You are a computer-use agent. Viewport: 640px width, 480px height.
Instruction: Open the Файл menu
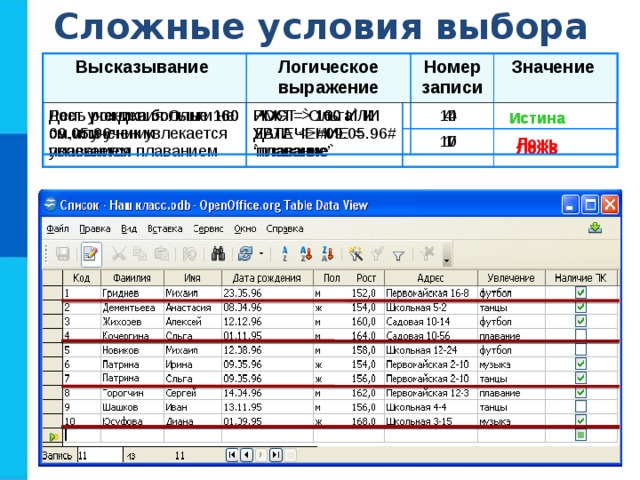57,229
